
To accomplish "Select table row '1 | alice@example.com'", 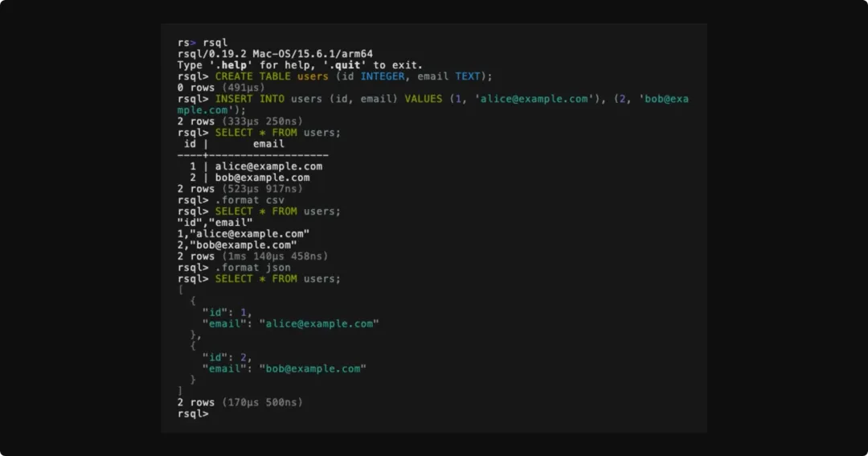I will coord(256,166).
